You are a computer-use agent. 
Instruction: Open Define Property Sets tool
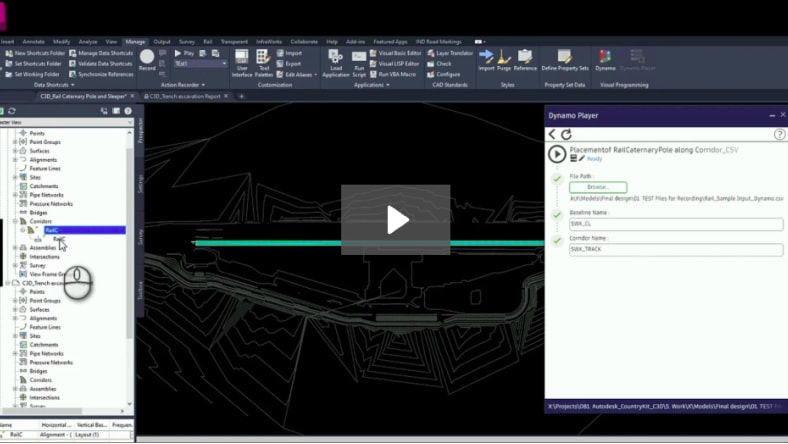pyautogui.click(x=563, y=58)
